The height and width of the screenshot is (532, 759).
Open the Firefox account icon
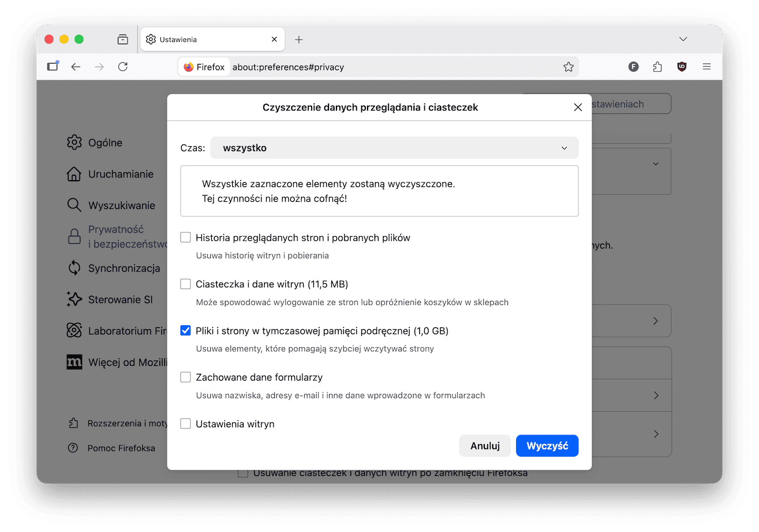633,67
